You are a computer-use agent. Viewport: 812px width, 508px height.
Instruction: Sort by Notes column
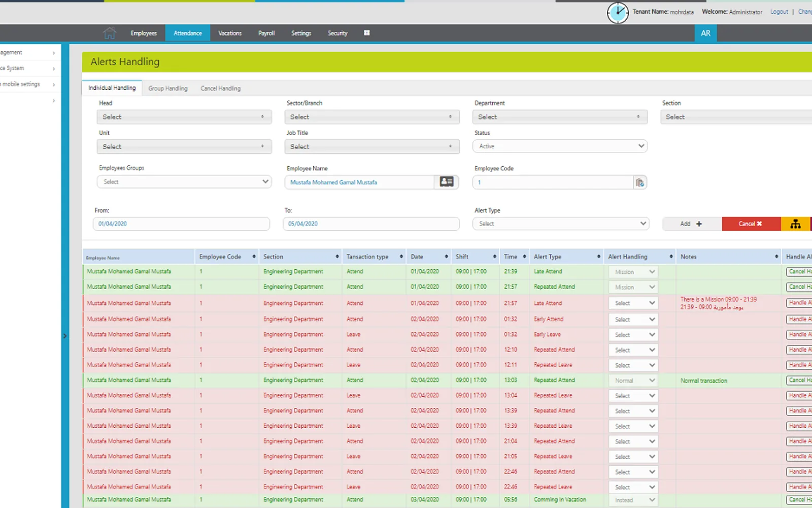tap(729, 257)
